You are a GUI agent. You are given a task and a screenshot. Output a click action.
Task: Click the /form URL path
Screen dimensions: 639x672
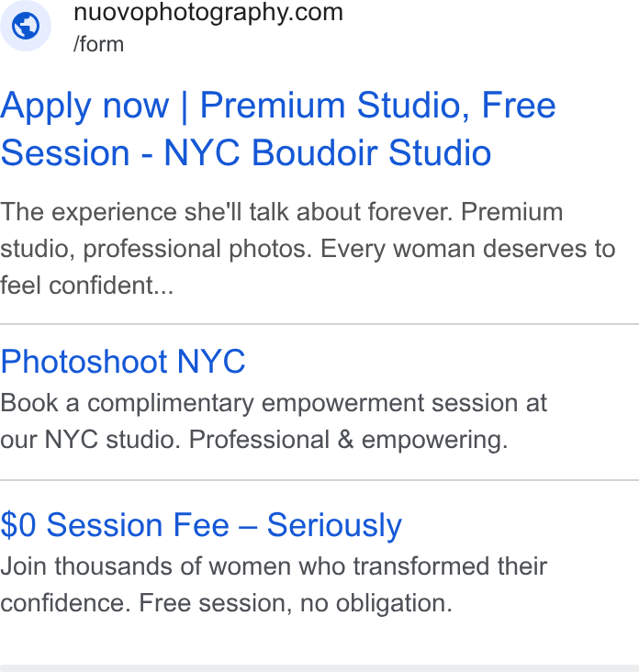click(98, 44)
